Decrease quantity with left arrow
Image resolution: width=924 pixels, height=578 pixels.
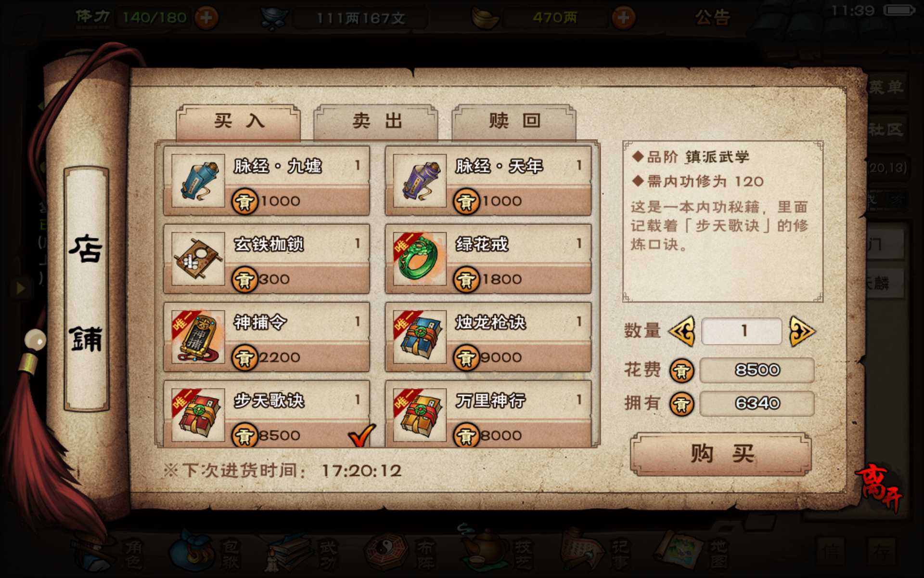pos(682,331)
